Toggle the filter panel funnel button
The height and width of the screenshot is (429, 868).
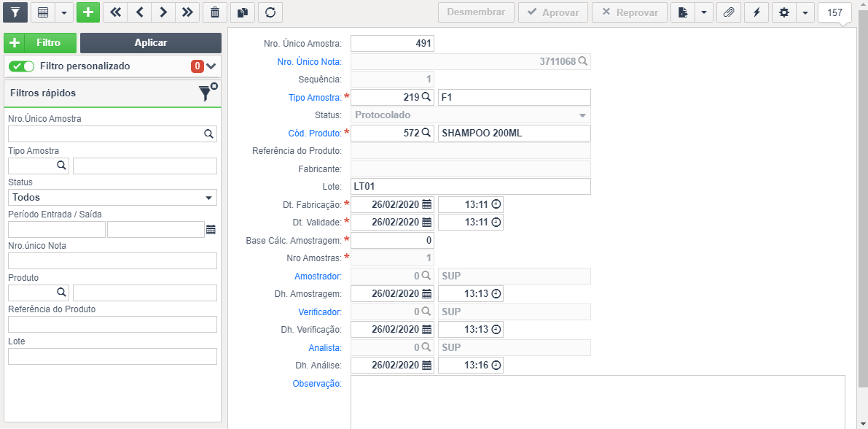15,12
